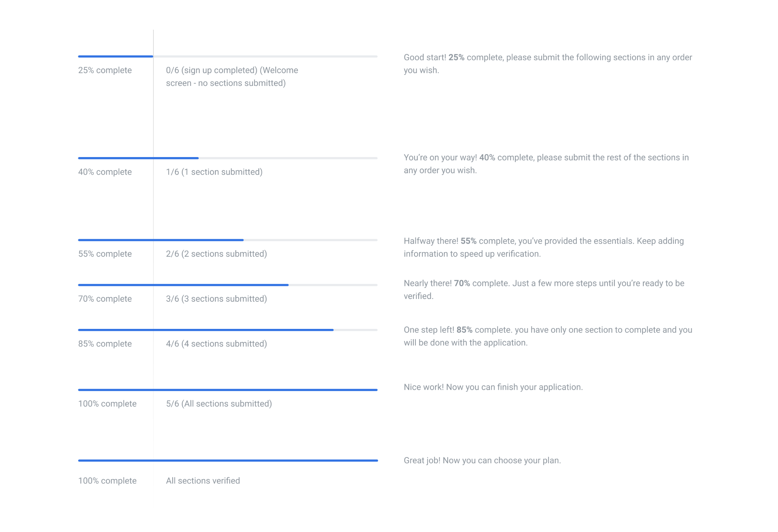This screenshot has height=532, width=778.
Task: Click '5/6 (All sections submitted)' text
Action: click(219, 404)
